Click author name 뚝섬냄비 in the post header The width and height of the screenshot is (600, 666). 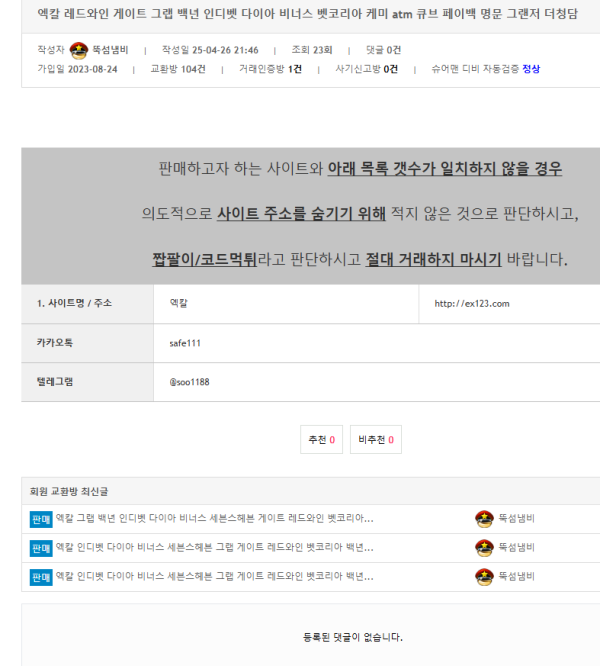pyautogui.click(x=110, y=50)
